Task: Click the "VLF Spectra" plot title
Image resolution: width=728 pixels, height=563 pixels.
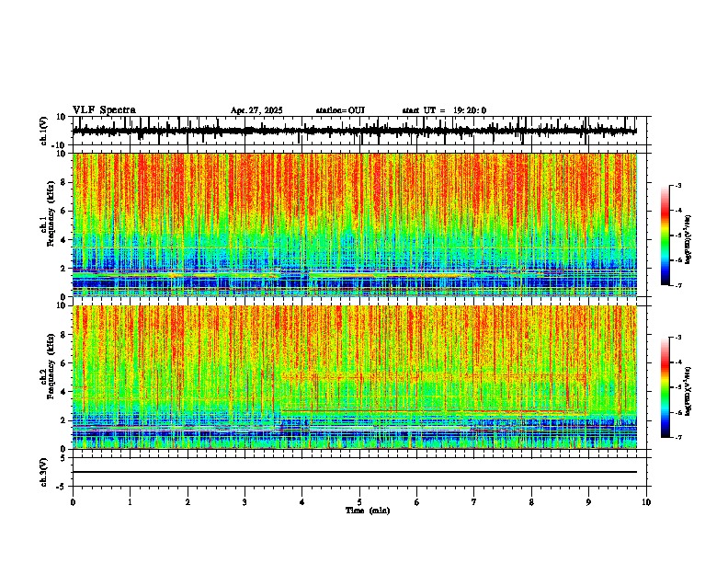Action: (x=104, y=110)
